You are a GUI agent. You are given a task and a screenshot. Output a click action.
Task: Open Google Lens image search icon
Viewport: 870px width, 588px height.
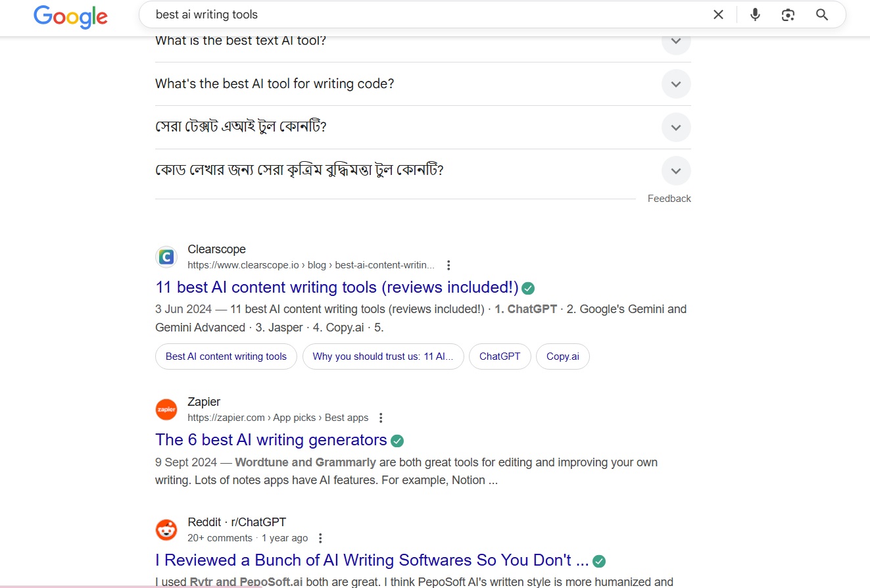coord(788,14)
